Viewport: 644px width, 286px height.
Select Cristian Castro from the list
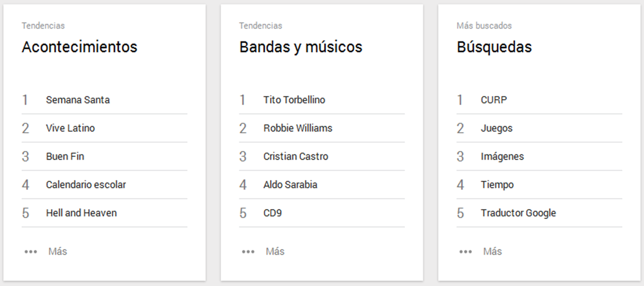tap(295, 156)
